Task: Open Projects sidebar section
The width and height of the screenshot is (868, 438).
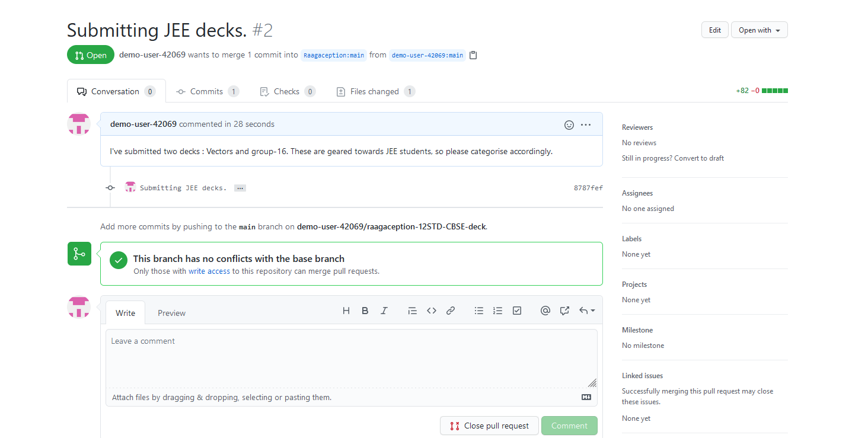Action: [634, 284]
